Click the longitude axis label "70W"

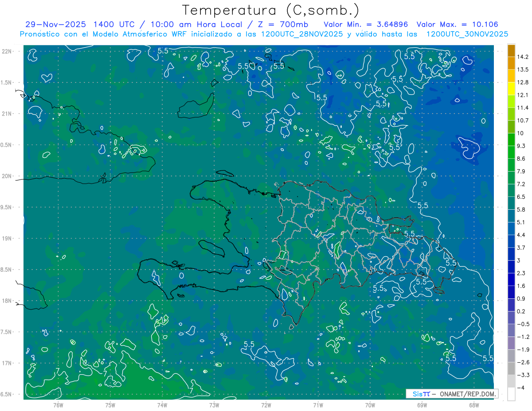tap(370, 405)
